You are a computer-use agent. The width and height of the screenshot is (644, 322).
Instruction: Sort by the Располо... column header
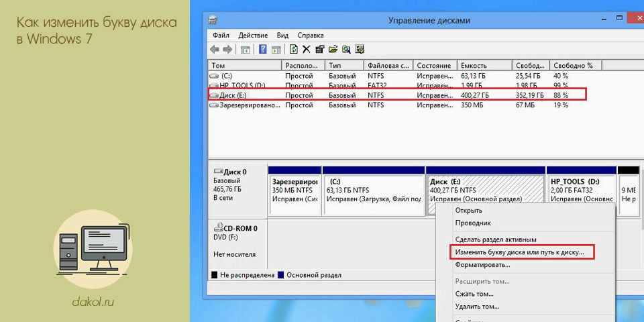point(303,66)
